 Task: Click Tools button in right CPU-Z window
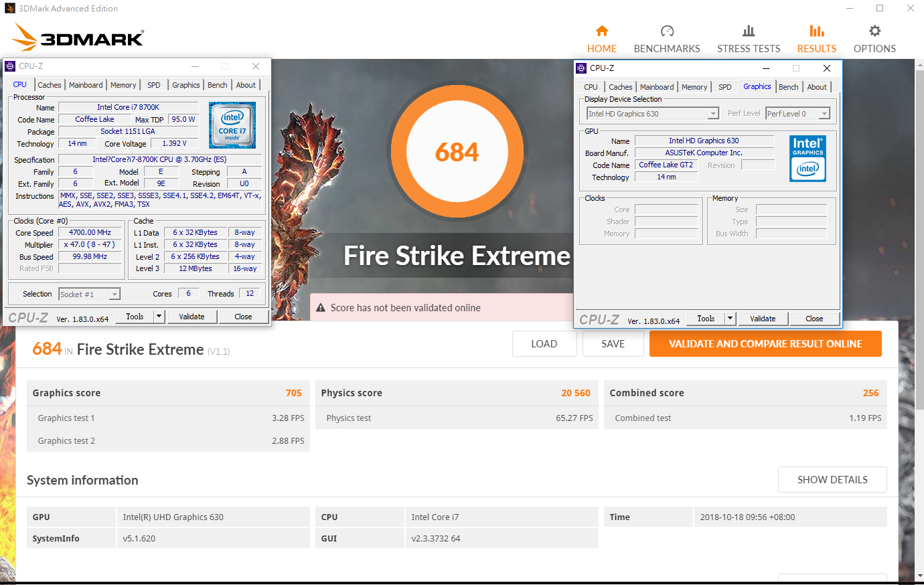[x=706, y=319]
